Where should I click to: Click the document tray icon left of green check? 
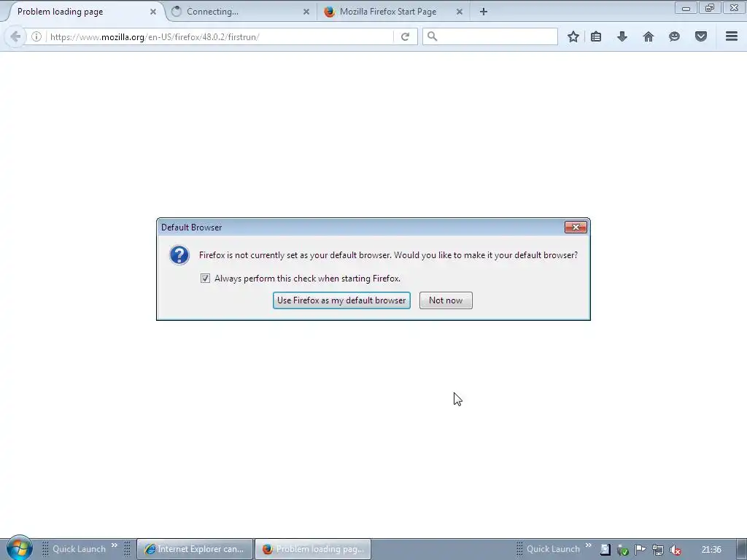click(605, 550)
